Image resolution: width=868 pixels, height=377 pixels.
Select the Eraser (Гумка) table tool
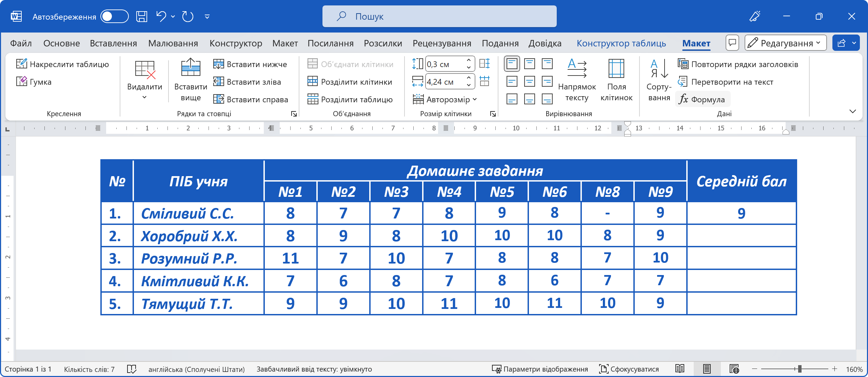(x=34, y=82)
